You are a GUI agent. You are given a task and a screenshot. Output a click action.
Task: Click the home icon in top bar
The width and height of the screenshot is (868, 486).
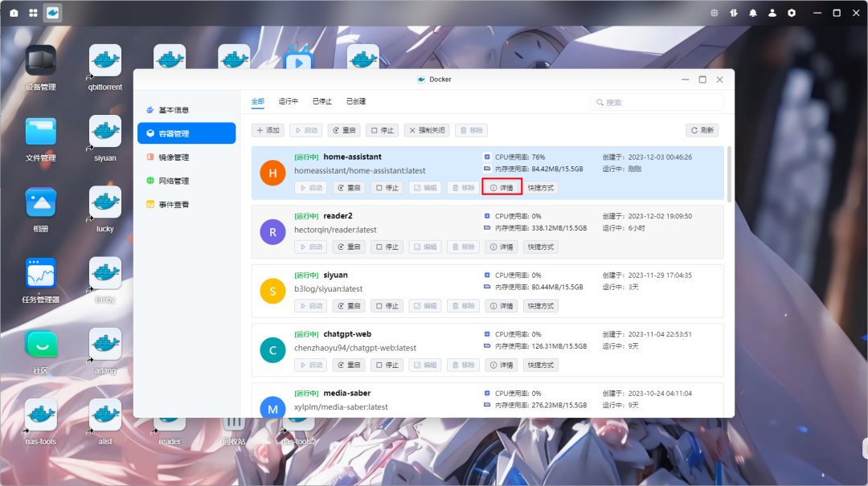[x=14, y=13]
